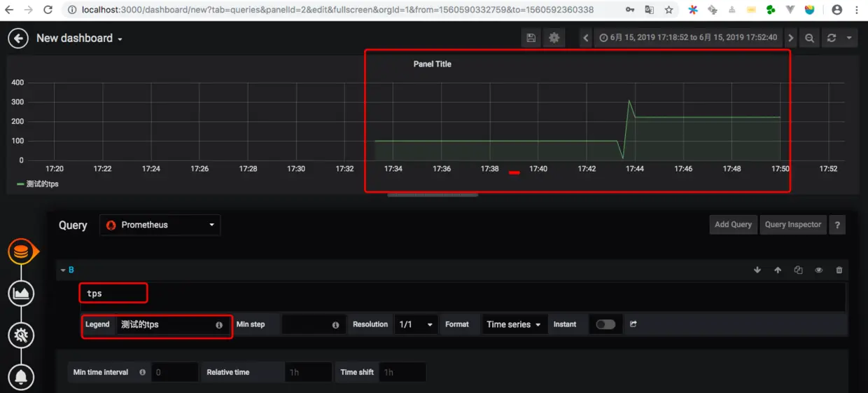Go back using the dashboard back arrow
The image size is (868, 393).
pos(18,39)
